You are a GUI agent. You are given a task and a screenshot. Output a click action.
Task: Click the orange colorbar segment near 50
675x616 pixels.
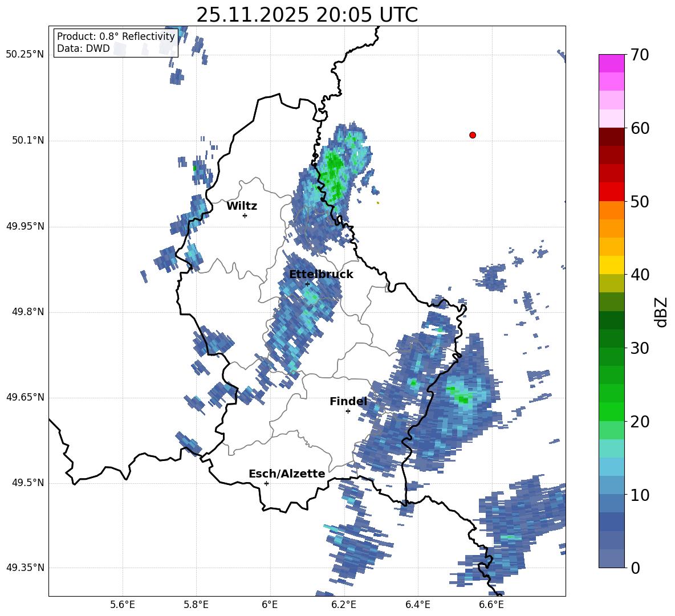click(x=611, y=210)
